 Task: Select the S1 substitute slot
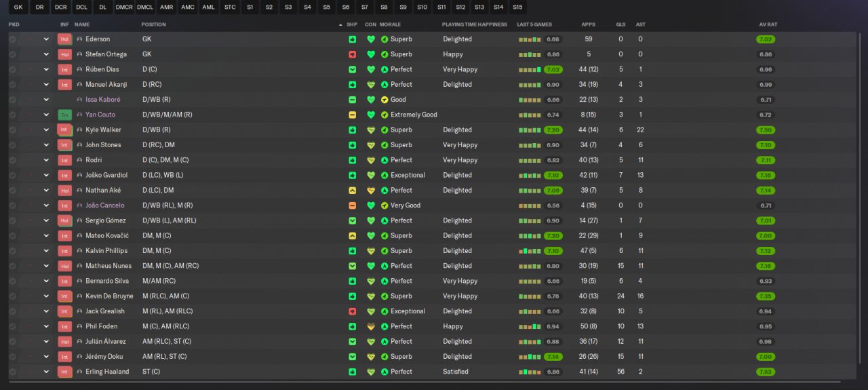click(250, 7)
